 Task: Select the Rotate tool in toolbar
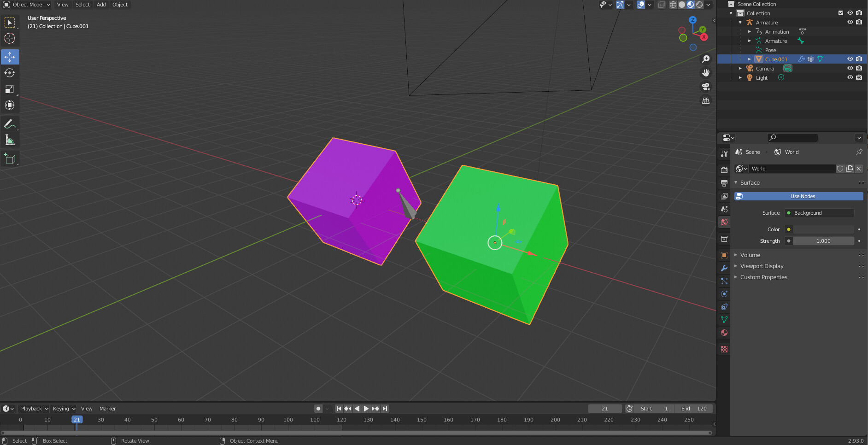tap(10, 73)
